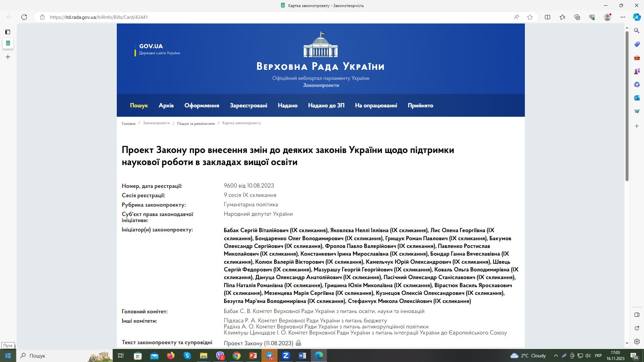Open Telegram from the taskbar
Screen dimensions: 644x362
pyautogui.click(x=269, y=356)
